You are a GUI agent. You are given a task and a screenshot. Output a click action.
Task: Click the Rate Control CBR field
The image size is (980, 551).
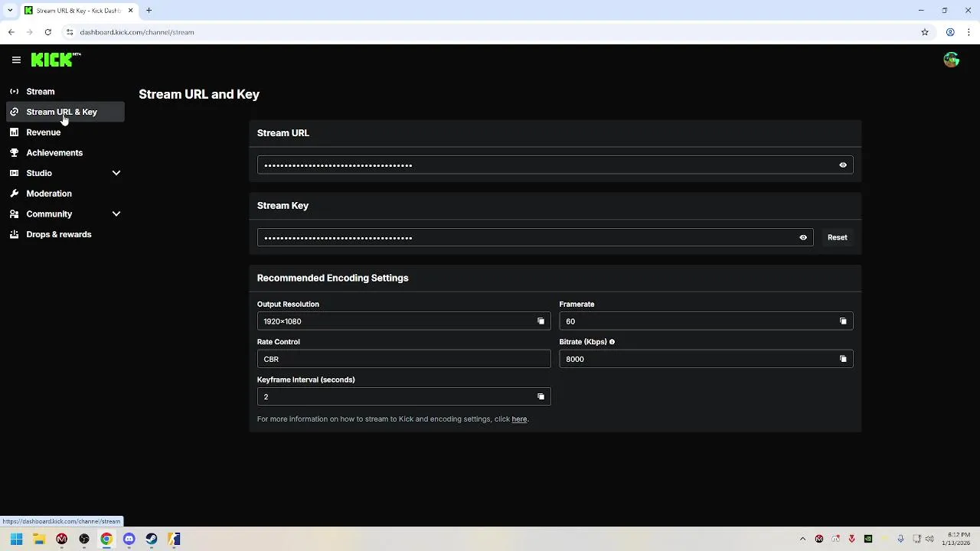pyautogui.click(x=403, y=359)
